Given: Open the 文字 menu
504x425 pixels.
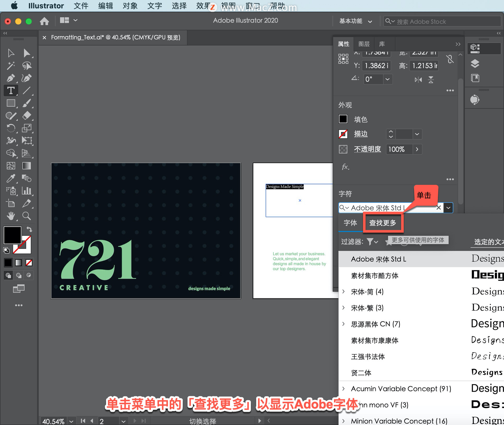Looking at the screenshot, I should tap(154, 6).
